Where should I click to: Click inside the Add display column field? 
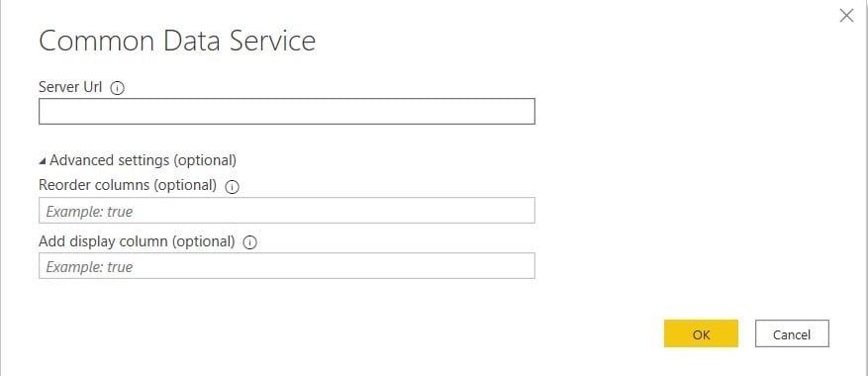click(287, 266)
